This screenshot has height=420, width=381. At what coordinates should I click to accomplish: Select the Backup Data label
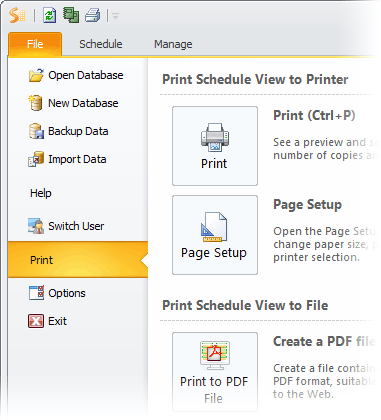(78, 131)
